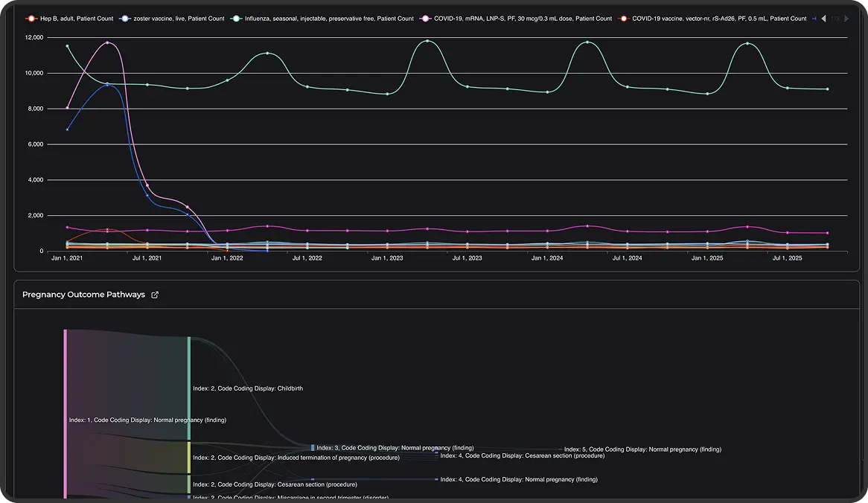868x503 pixels.
Task: Hide the zoster vaccine live series label
Action: pyautogui.click(x=179, y=19)
